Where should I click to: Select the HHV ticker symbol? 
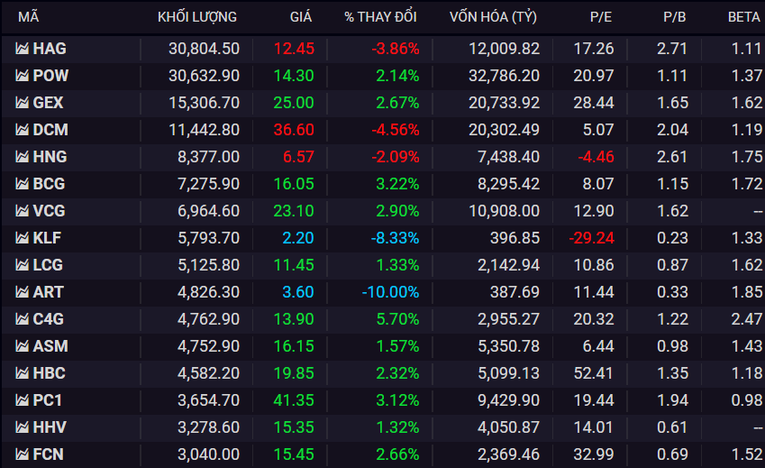pyautogui.click(x=50, y=427)
